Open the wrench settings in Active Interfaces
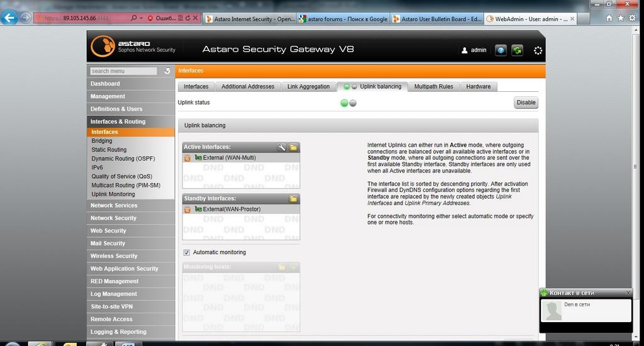Image resolution: width=644 pixels, height=346 pixels. [281, 147]
